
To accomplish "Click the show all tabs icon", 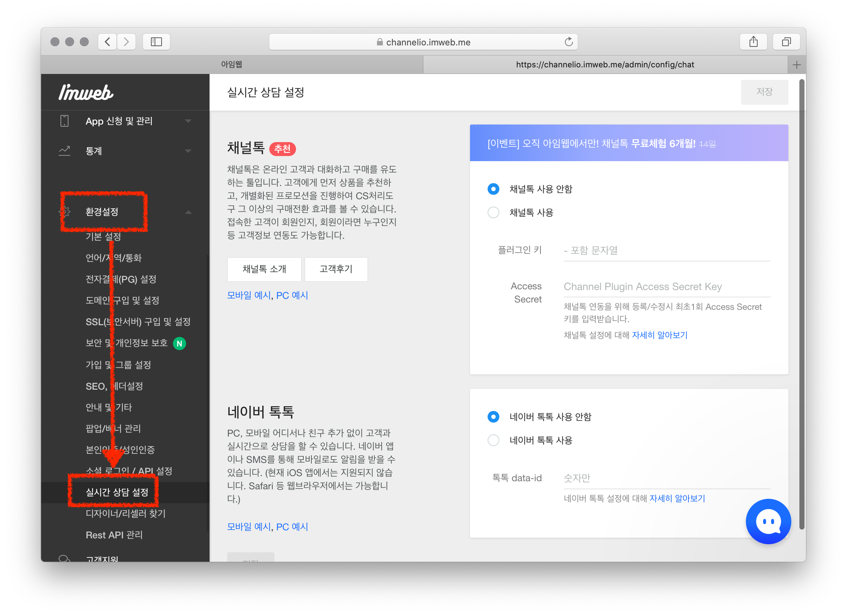I will click(x=786, y=42).
